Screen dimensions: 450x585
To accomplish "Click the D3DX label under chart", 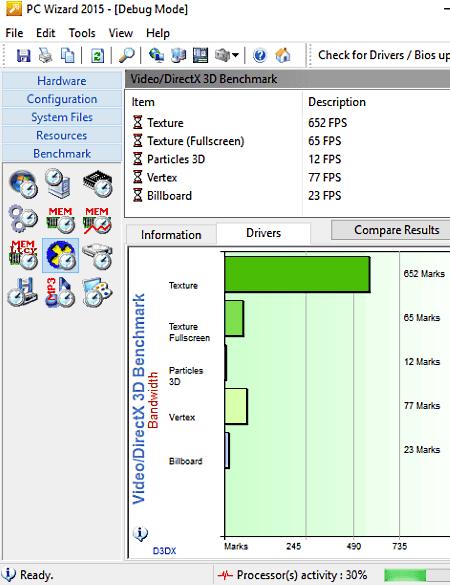I will (164, 551).
